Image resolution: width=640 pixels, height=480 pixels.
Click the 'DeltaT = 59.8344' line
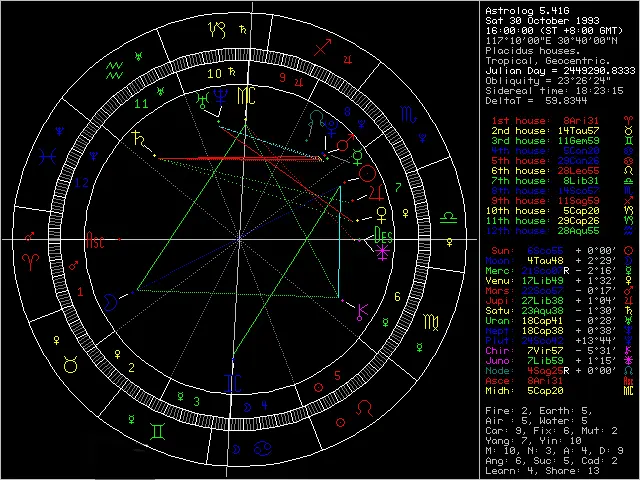pyautogui.click(x=536, y=100)
